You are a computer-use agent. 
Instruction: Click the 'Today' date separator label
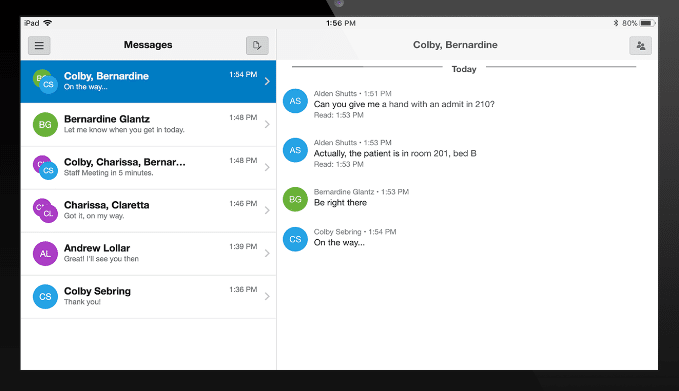click(x=464, y=69)
